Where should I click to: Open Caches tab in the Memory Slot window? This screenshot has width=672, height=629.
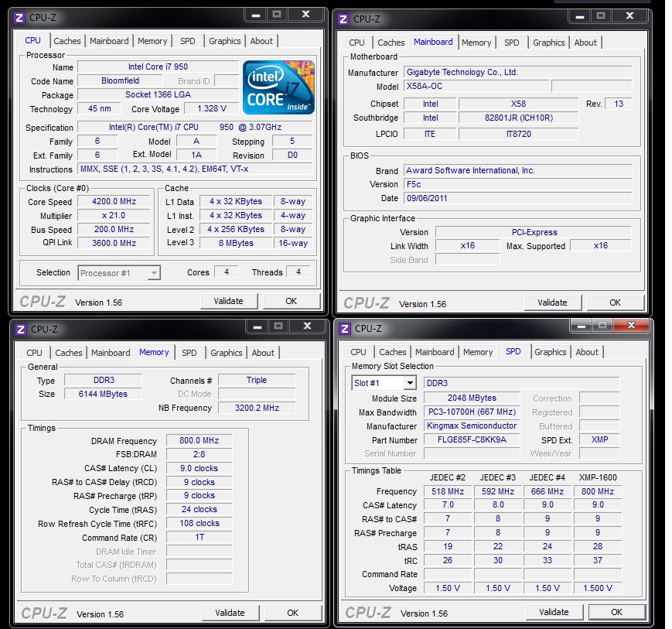[393, 352]
